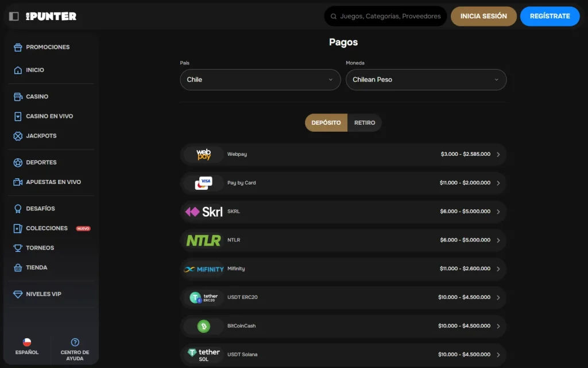
Task: Switch language via Español button
Action: point(27,347)
